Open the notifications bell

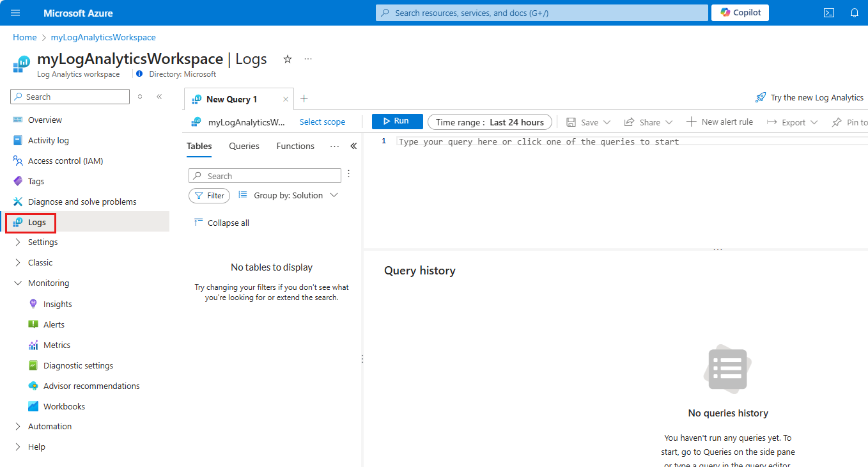tap(855, 13)
